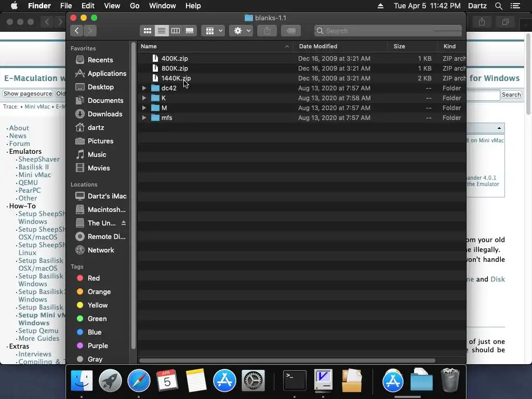The width and height of the screenshot is (532, 399).
Task: Switch Finder to gallery view
Action: coord(190,31)
